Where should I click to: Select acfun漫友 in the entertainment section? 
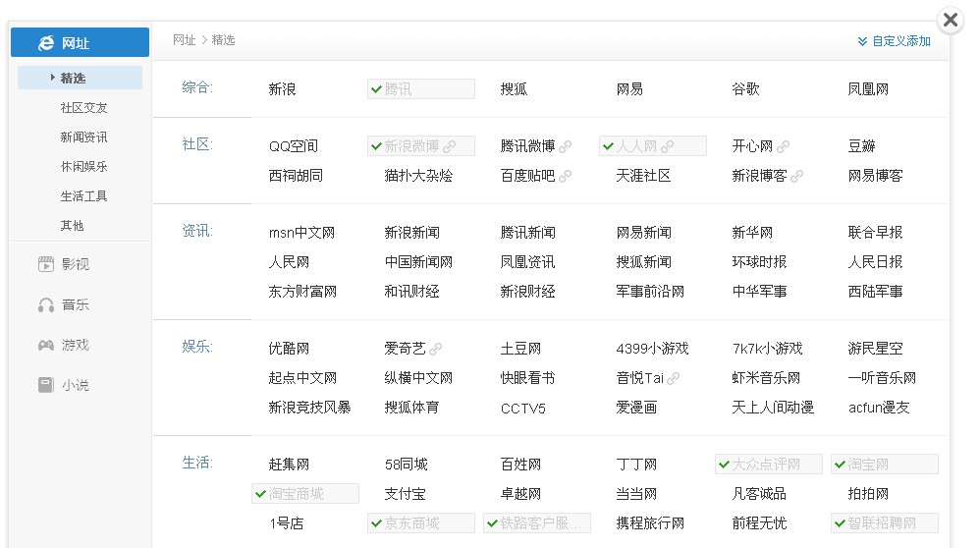click(x=879, y=408)
